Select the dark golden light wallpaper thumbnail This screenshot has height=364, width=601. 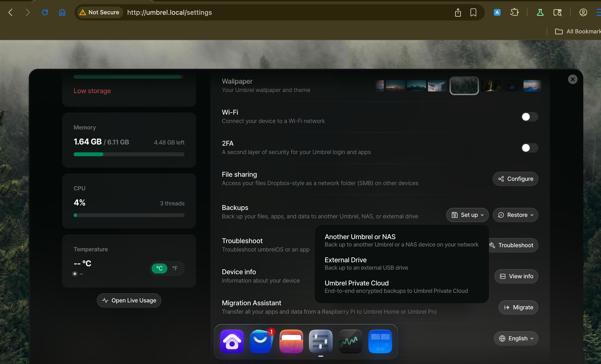point(491,86)
